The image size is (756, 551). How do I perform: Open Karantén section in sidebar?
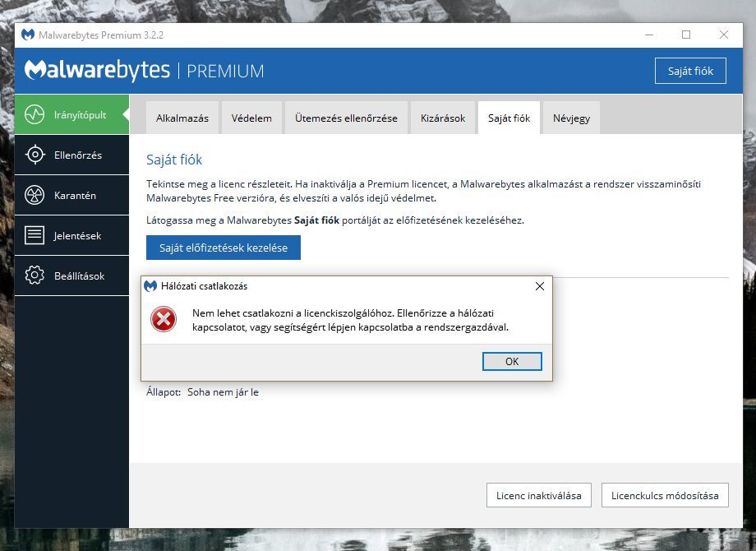click(x=71, y=196)
